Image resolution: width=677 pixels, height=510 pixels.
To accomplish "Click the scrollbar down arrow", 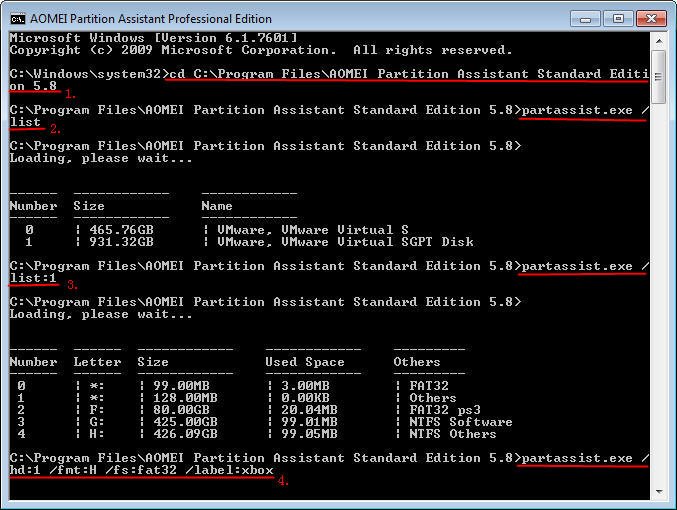I will (658, 492).
